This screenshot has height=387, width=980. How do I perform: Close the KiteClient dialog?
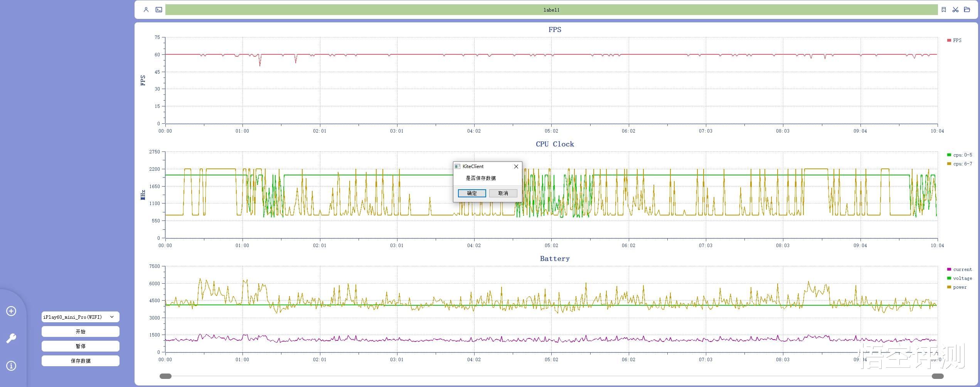[x=516, y=167]
